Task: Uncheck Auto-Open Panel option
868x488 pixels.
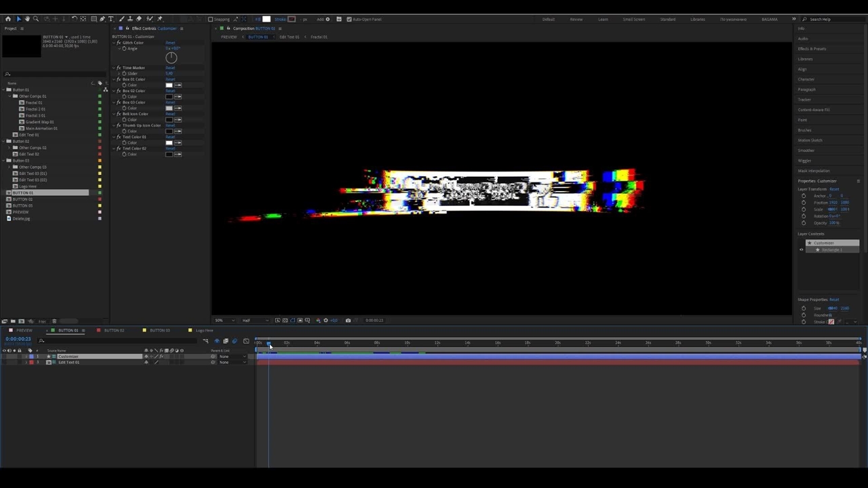Action: point(349,19)
